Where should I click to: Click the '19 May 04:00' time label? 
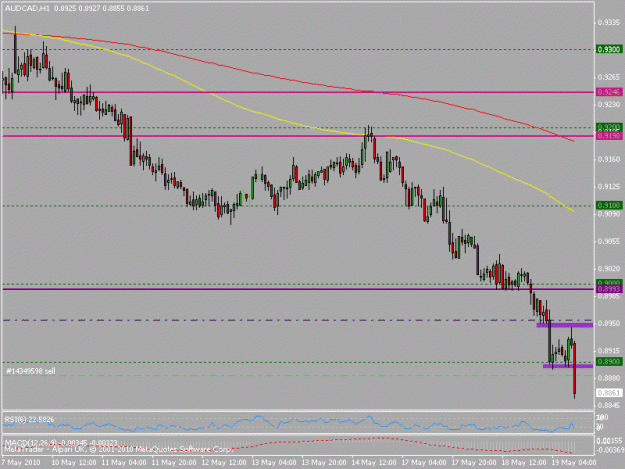click(x=574, y=462)
